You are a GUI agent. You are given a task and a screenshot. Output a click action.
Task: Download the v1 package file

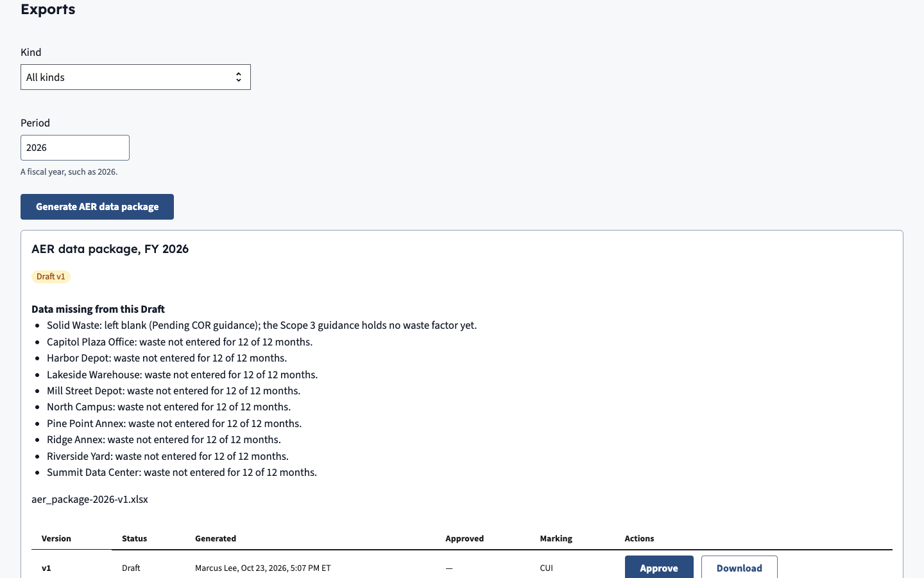(x=739, y=568)
